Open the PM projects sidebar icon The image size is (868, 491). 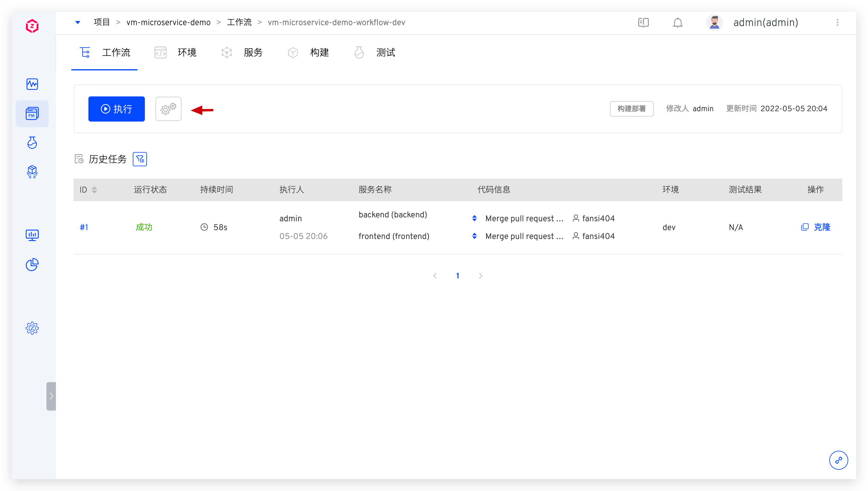coord(32,114)
